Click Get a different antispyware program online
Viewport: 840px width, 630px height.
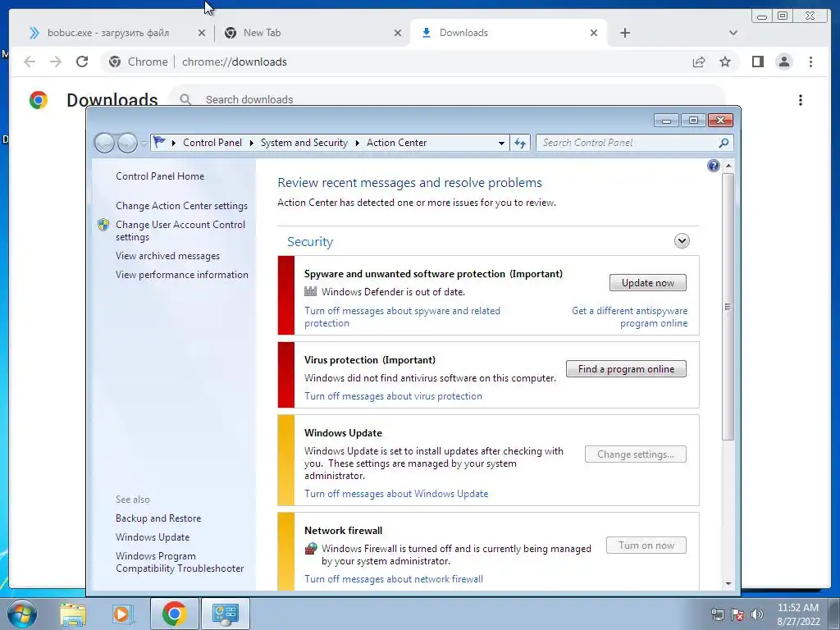click(x=629, y=317)
